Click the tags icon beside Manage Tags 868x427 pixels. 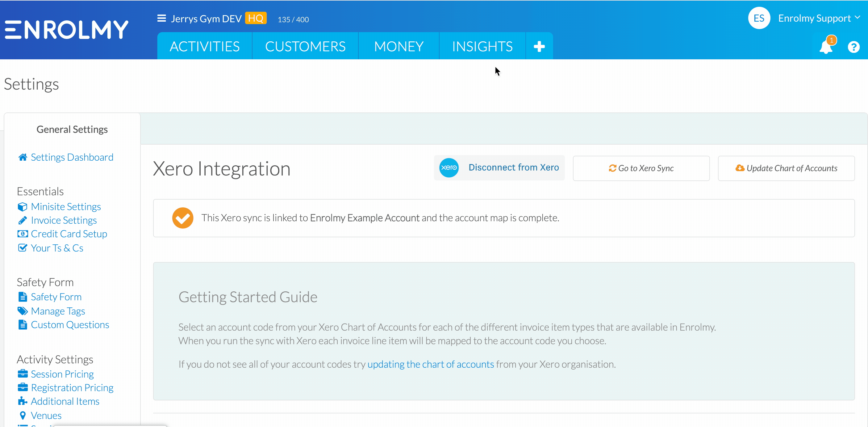click(x=23, y=311)
